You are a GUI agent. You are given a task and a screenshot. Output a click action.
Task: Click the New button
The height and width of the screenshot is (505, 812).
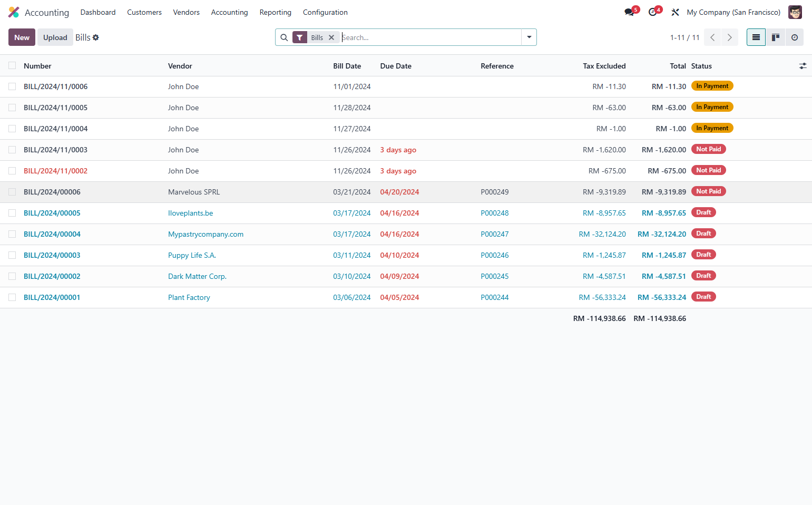(x=22, y=37)
